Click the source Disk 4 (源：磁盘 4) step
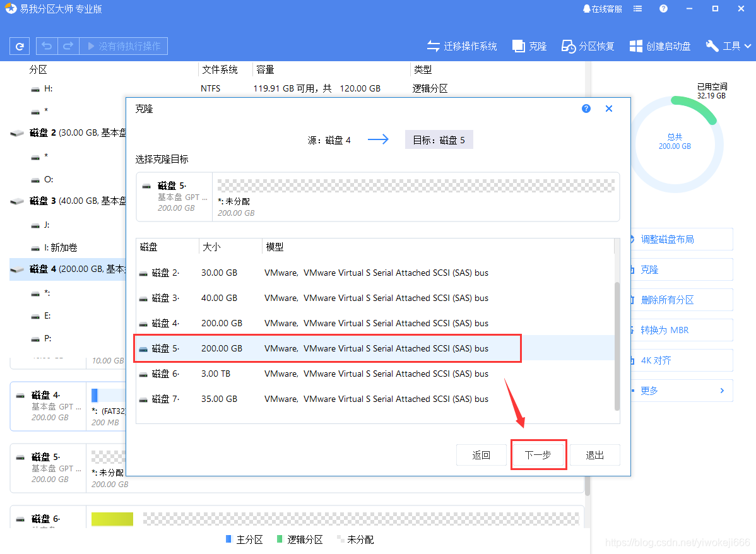This screenshot has height=554, width=756. coord(329,140)
